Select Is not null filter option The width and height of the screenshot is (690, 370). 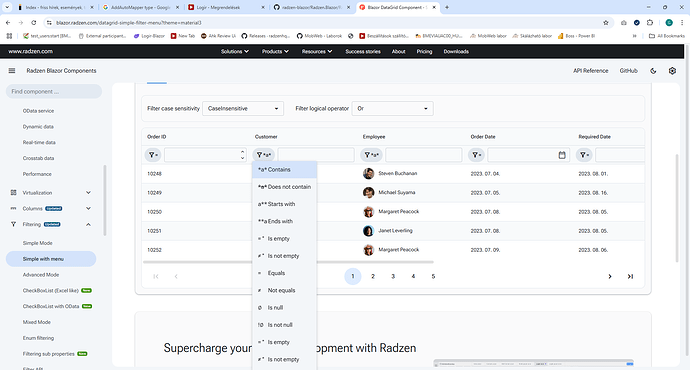(284, 325)
